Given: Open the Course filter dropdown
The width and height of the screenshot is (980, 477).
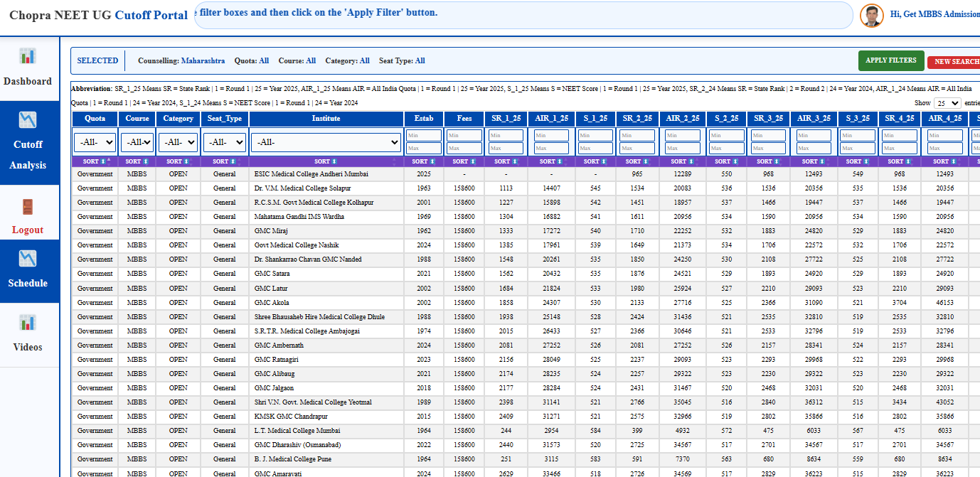Looking at the screenshot, I should 137,143.
